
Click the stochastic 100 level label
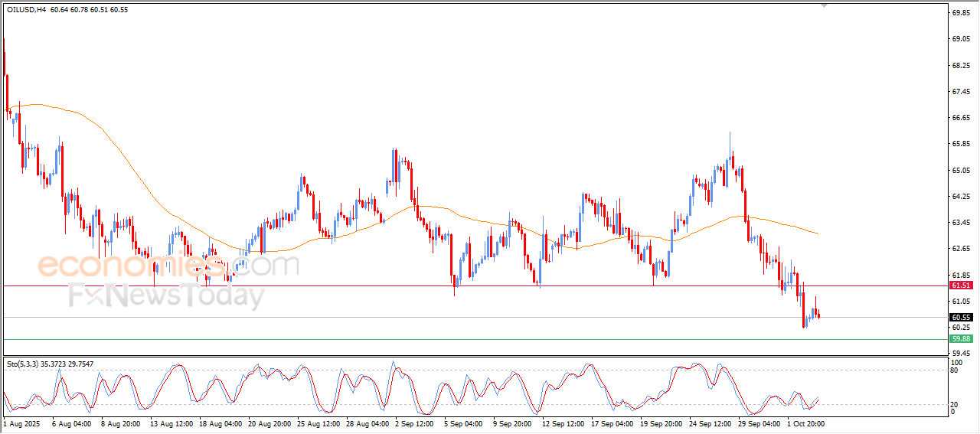[x=955, y=361]
